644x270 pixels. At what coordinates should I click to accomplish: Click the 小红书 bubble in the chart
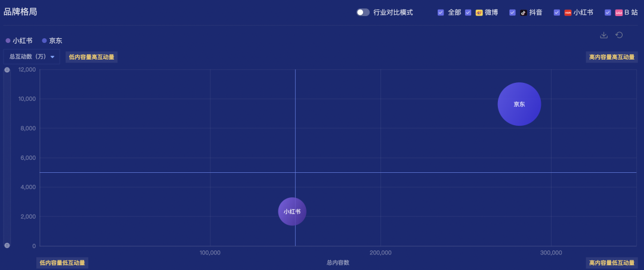pyautogui.click(x=292, y=212)
